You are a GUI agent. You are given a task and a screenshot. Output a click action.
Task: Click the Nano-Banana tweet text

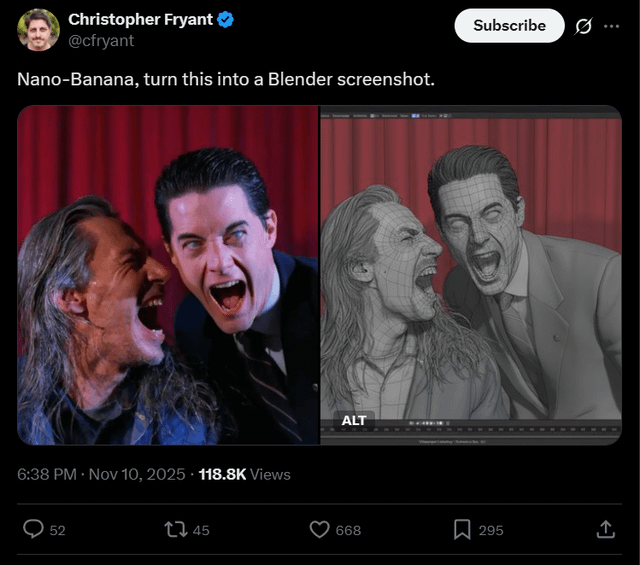(x=226, y=79)
